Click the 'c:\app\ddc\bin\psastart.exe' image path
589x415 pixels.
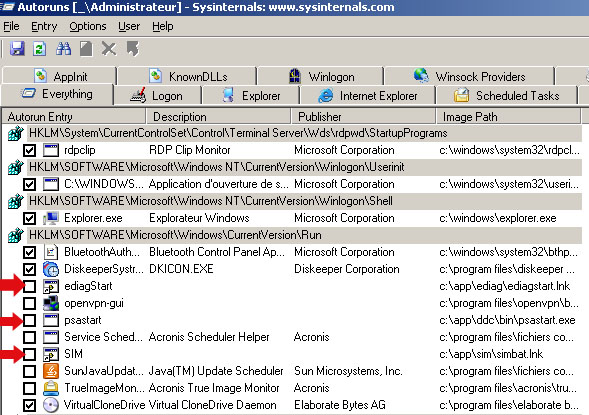507,320
